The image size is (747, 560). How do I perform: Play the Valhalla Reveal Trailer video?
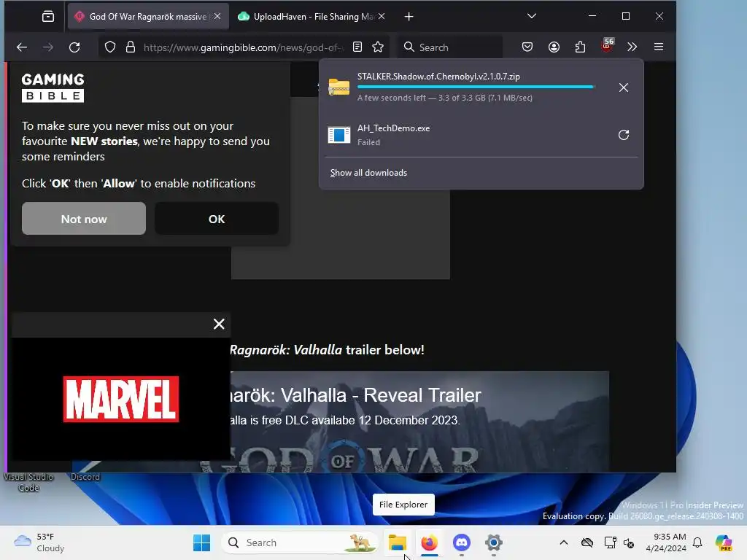(419, 422)
